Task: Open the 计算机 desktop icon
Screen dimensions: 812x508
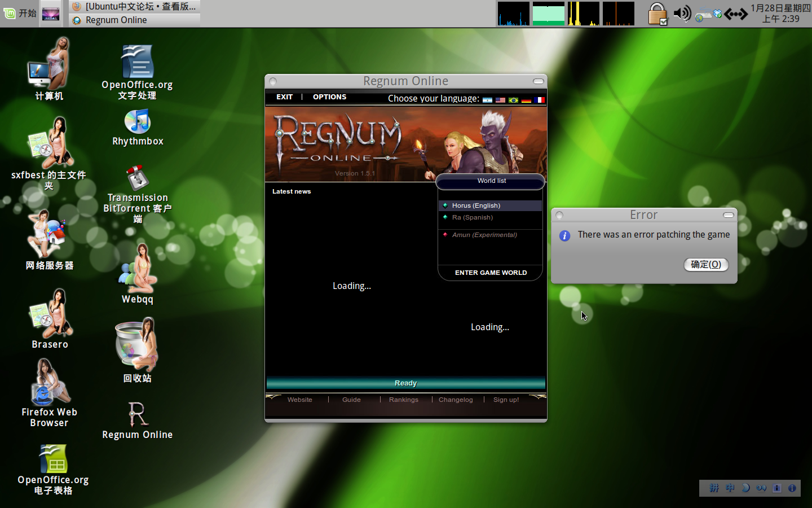Action: [x=49, y=69]
